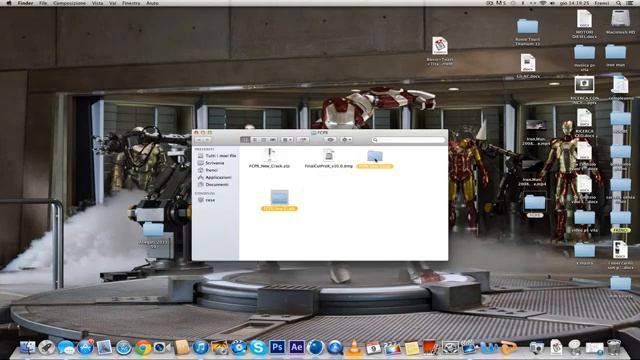Click the Quick Look eye button
Viewport: 640px width, 360px height.
click(330, 140)
